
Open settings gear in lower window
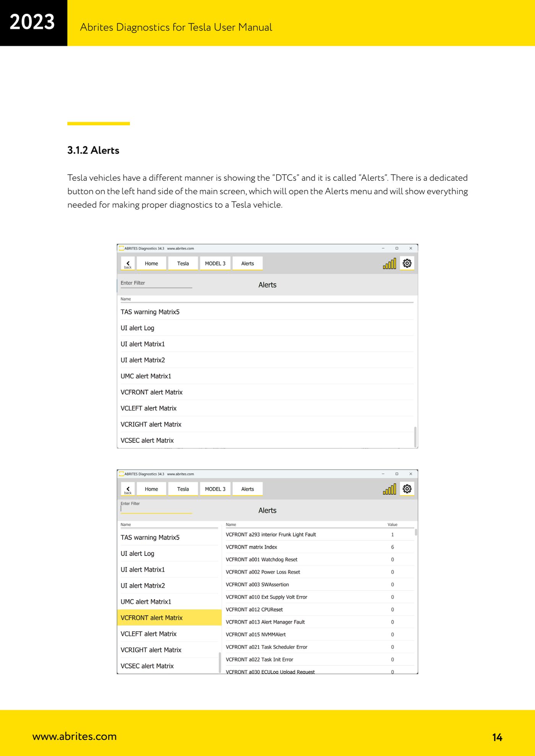pyautogui.click(x=407, y=489)
